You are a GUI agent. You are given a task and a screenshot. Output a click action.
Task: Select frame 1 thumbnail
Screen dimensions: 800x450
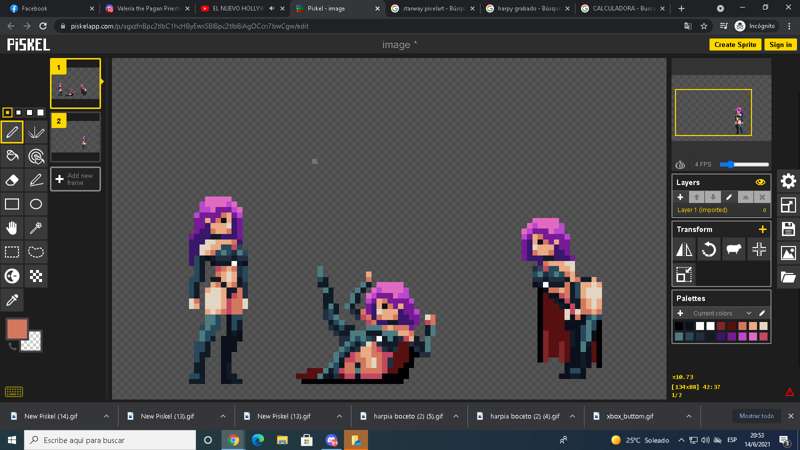click(x=76, y=84)
